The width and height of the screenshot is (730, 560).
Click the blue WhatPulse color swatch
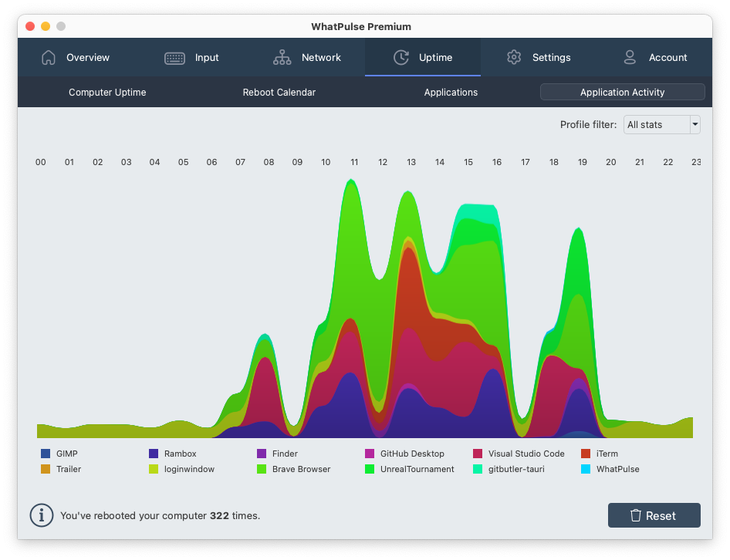(585, 469)
